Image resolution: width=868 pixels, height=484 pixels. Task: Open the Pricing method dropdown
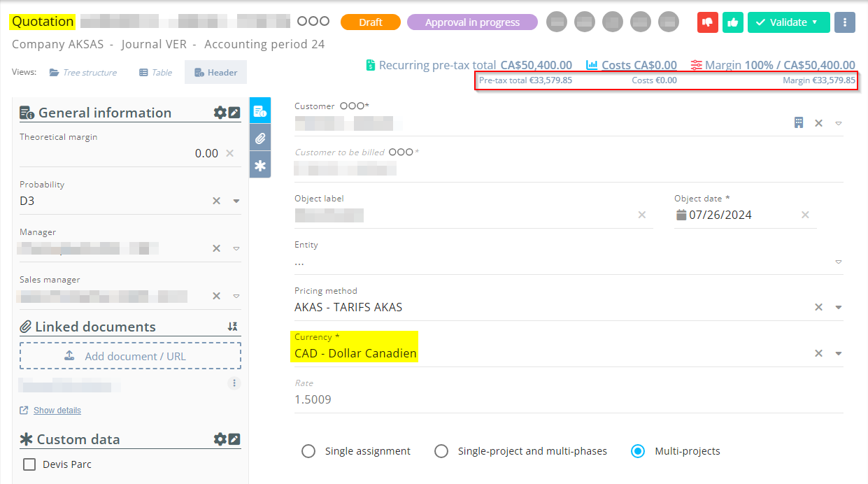(x=839, y=307)
